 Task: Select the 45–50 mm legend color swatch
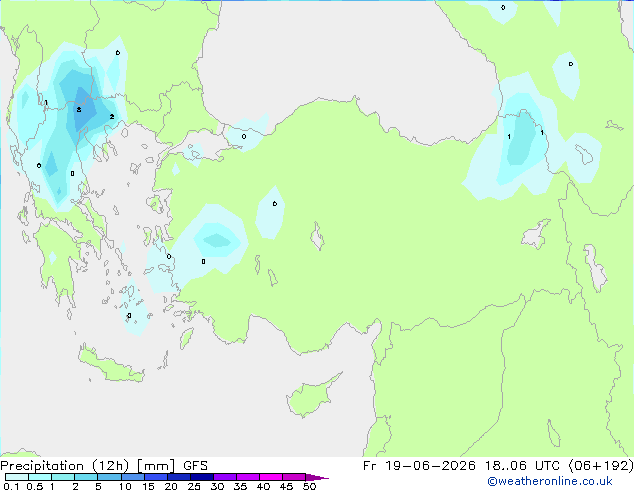click(x=294, y=477)
